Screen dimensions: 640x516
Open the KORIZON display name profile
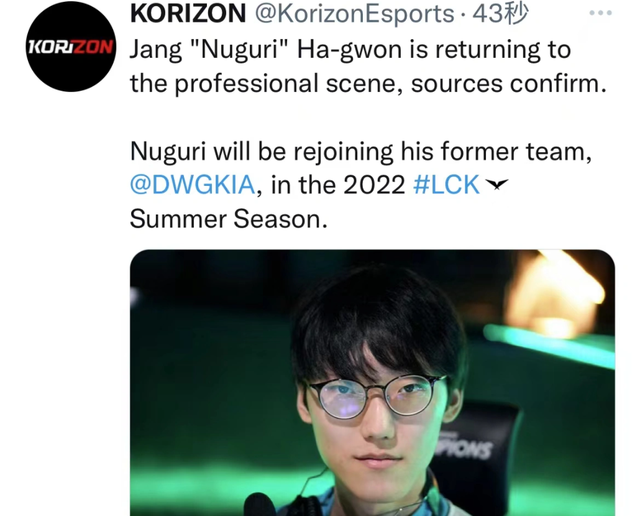point(188,13)
